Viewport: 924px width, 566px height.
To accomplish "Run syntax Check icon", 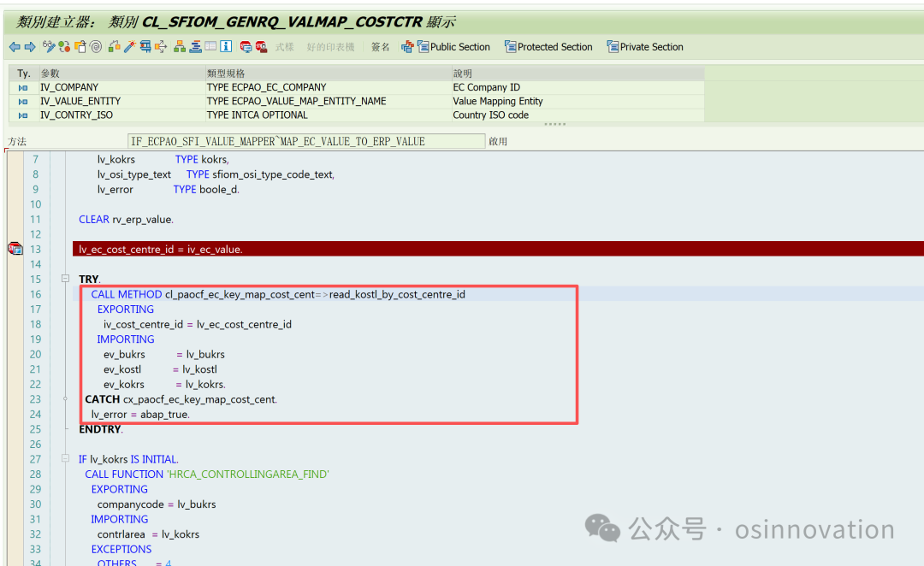I will coord(115,46).
